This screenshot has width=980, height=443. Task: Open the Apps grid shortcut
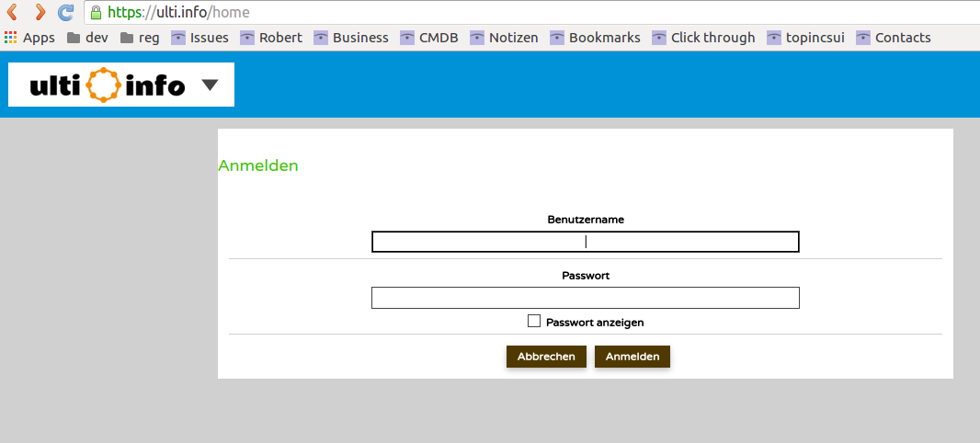click(29, 38)
